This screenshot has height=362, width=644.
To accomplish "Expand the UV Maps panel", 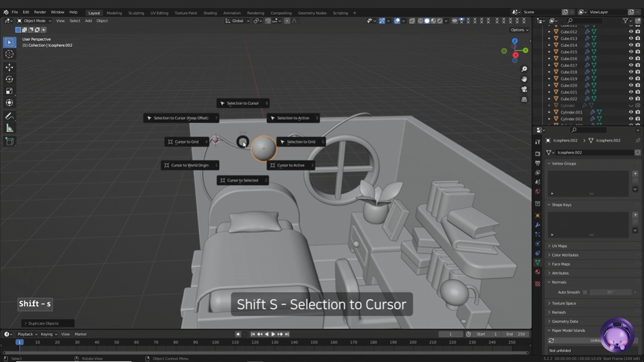I will tap(549, 246).
